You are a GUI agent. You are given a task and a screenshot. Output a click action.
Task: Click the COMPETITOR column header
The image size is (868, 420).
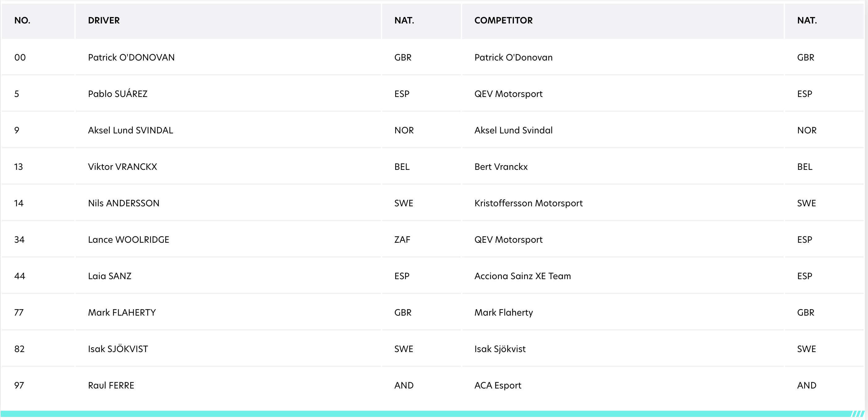point(503,21)
